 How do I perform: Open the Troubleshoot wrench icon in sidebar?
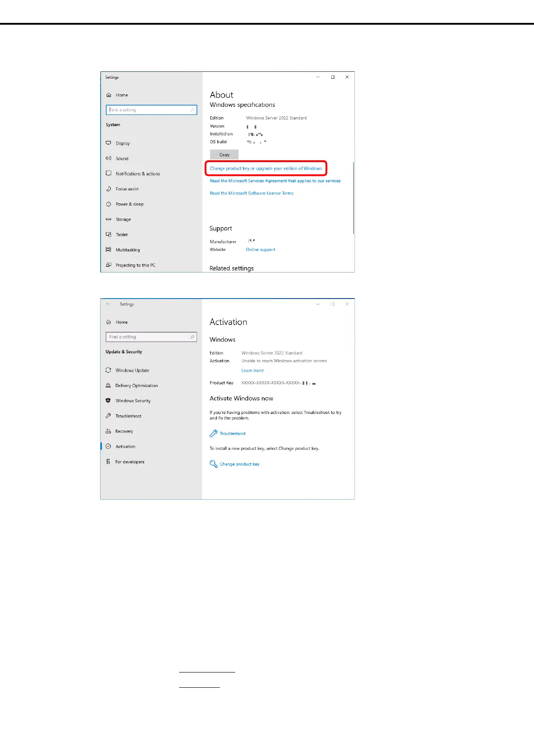coord(108,416)
